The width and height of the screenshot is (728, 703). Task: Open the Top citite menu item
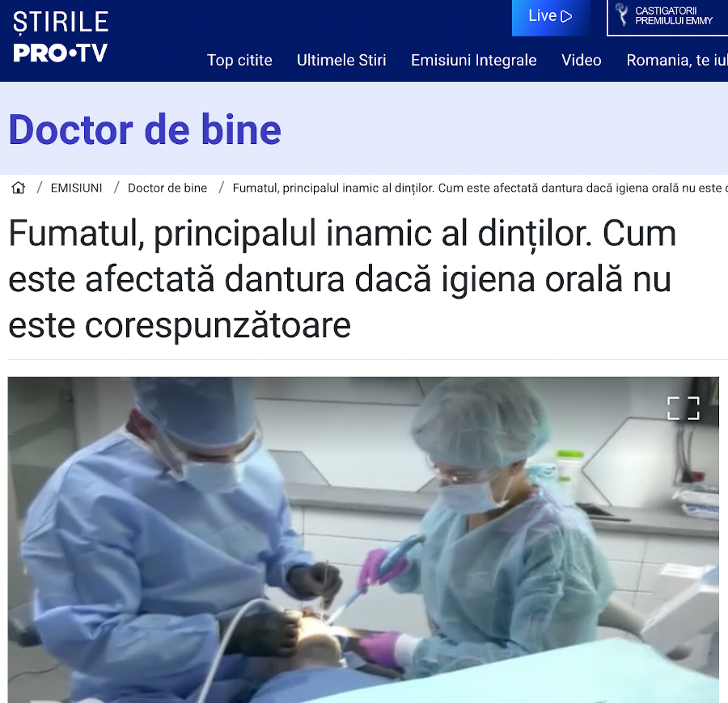pos(239,60)
